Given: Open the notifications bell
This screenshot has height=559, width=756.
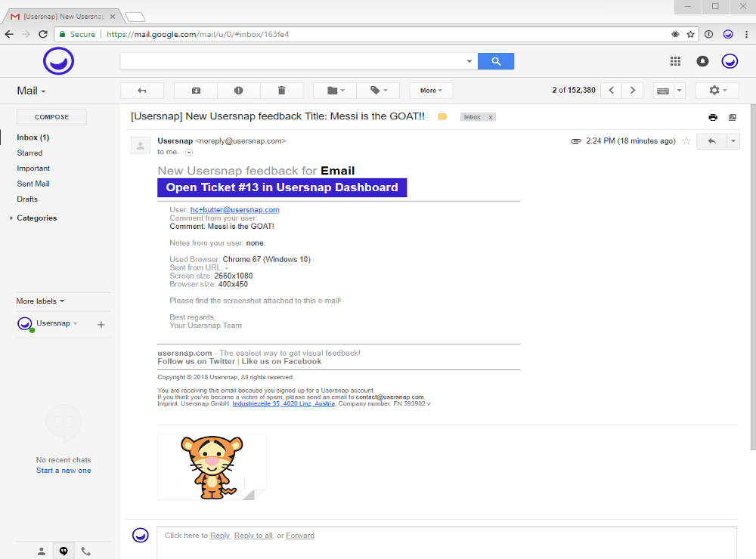Looking at the screenshot, I should [x=702, y=61].
